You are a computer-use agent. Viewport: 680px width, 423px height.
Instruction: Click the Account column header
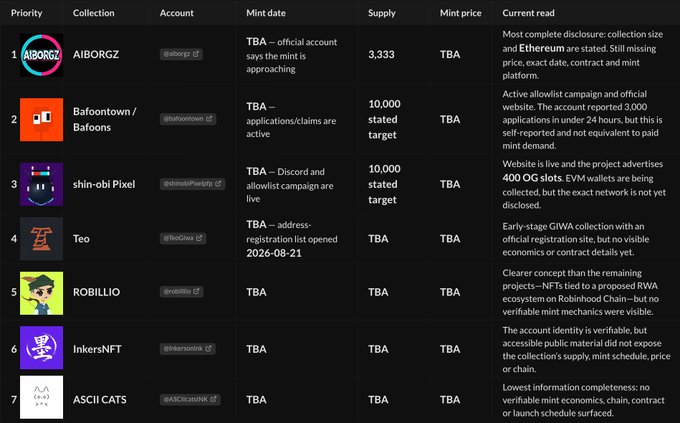[177, 13]
